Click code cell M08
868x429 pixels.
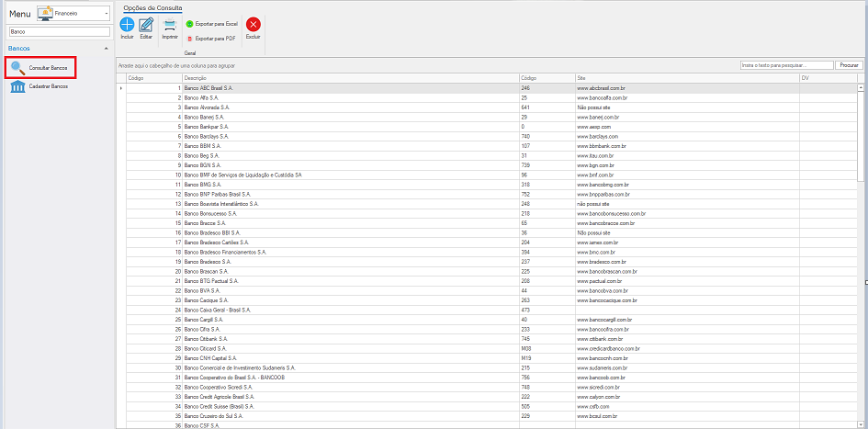coord(547,348)
